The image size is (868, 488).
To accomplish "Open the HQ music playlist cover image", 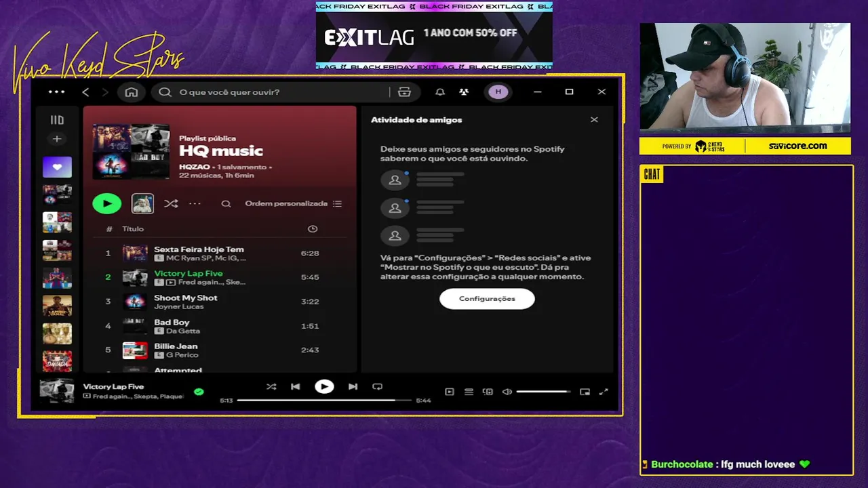I will tap(131, 151).
